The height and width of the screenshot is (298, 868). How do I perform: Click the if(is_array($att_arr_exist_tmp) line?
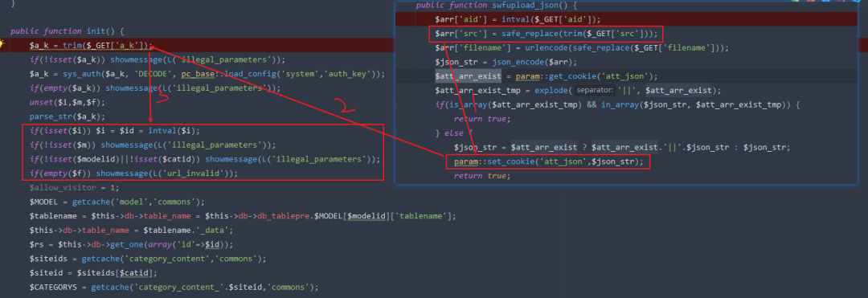coord(618,104)
